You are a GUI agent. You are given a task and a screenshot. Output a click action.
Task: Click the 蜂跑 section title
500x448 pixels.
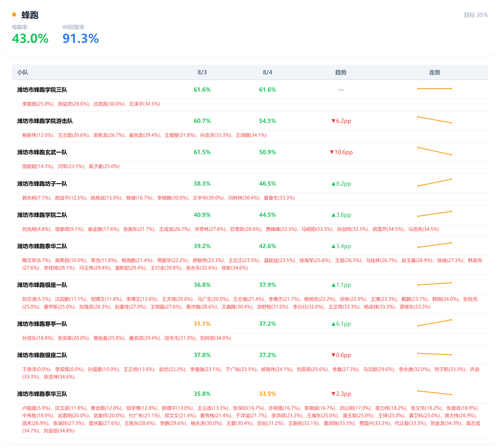(30, 15)
